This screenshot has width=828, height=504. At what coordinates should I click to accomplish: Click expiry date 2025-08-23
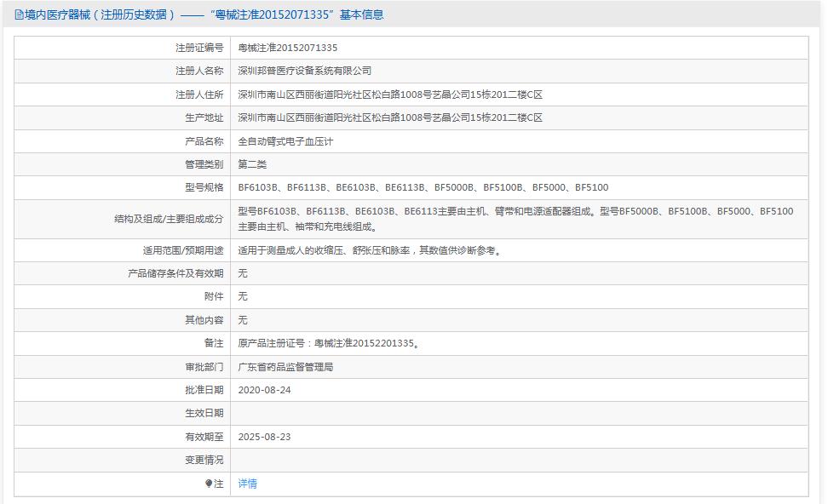pyautogui.click(x=264, y=437)
